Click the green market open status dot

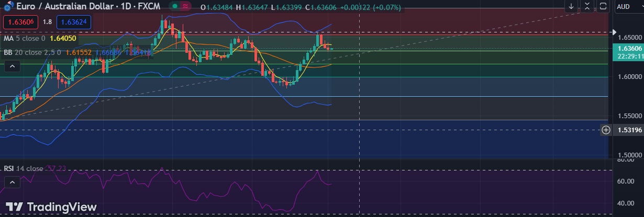174,7
